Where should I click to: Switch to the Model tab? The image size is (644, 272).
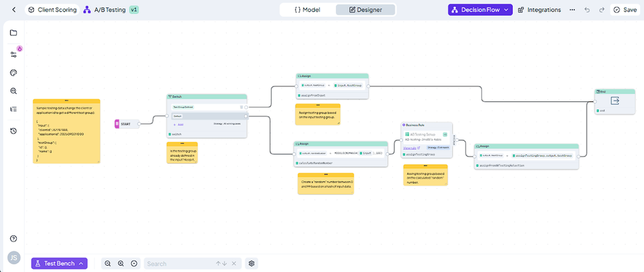coord(307,10)
